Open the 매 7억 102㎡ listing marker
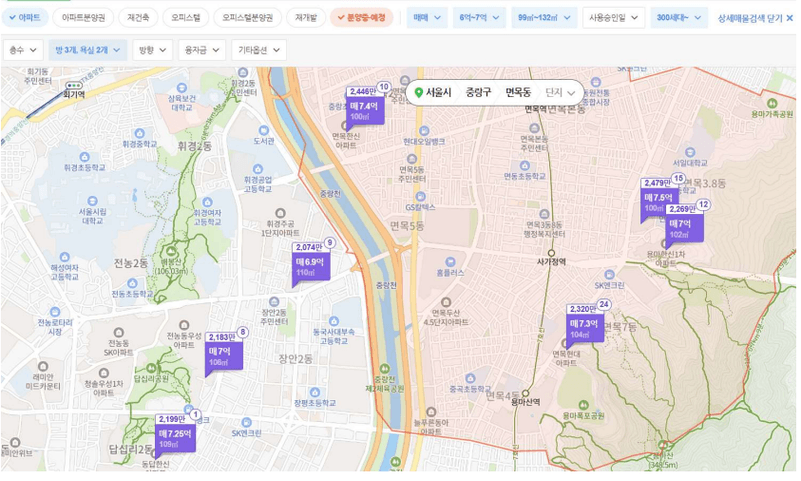This screenshot has width=801, height=481. click(x=684, y=225)
